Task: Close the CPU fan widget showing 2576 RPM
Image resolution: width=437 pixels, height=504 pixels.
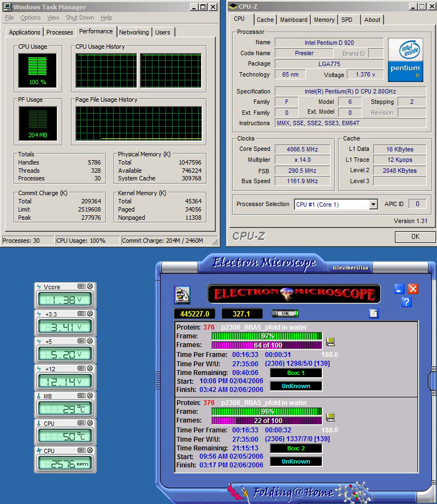Action: point(90,450)
